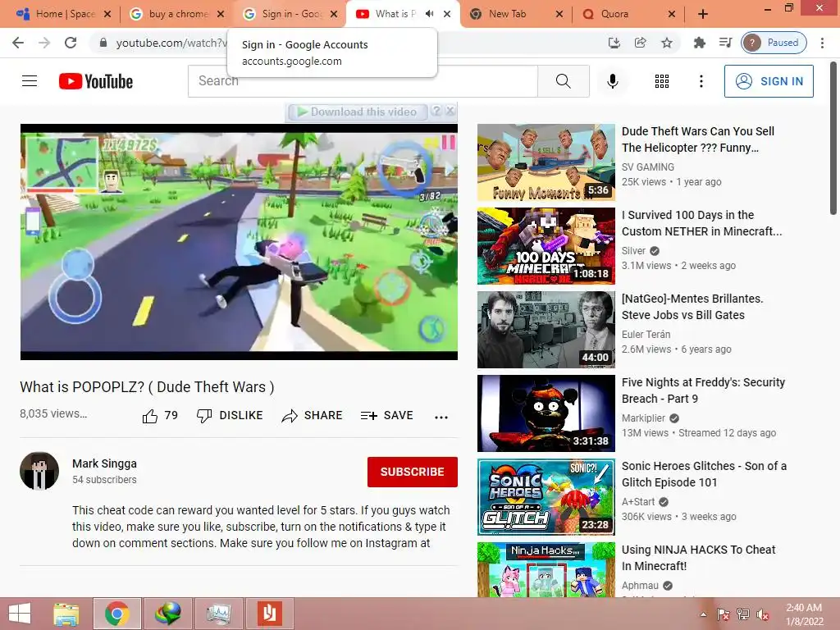
Task: Close the download video bar
Action: tap(450, 111)
